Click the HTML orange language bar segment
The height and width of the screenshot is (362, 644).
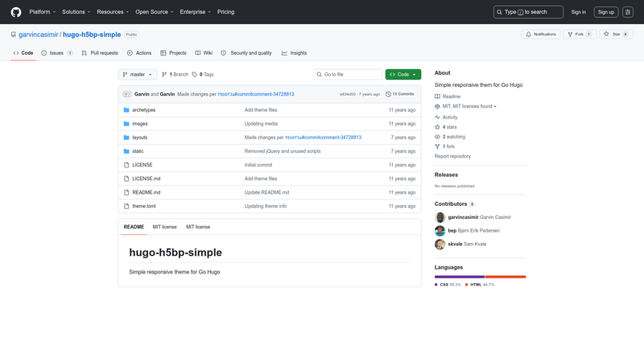tap(506, 277)
